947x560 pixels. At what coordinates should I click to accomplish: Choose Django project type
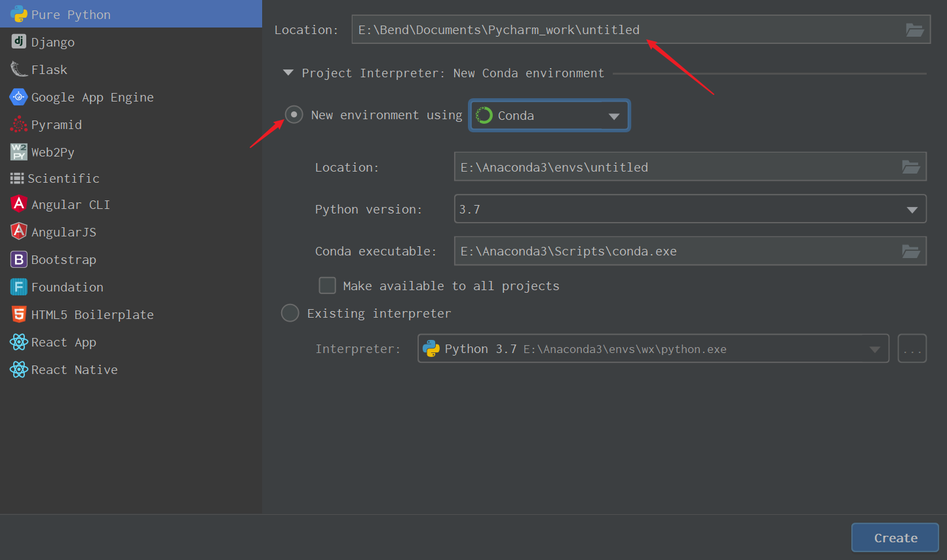131,41
